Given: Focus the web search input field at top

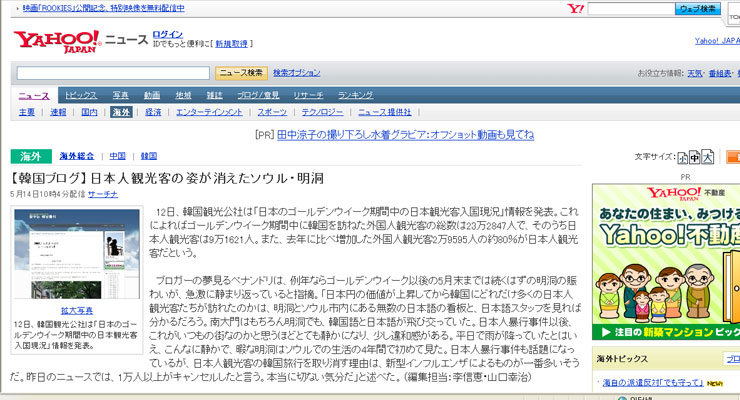Looking at the screenshot, I should 631,8.
